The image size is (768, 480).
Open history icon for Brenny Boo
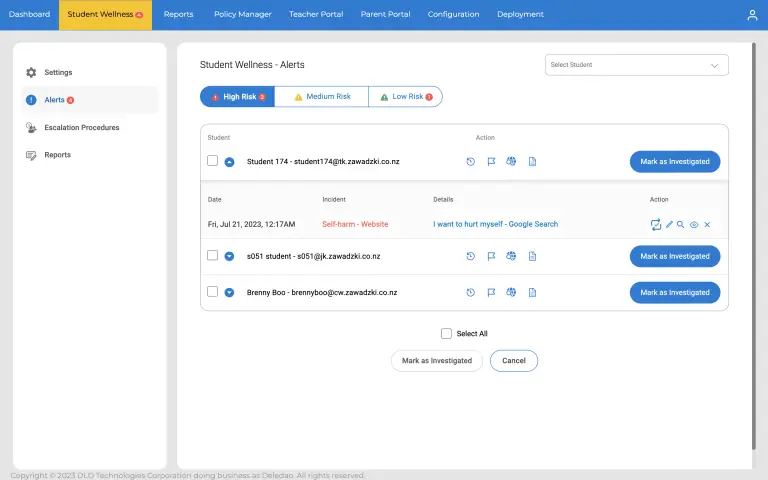point(470,292)
